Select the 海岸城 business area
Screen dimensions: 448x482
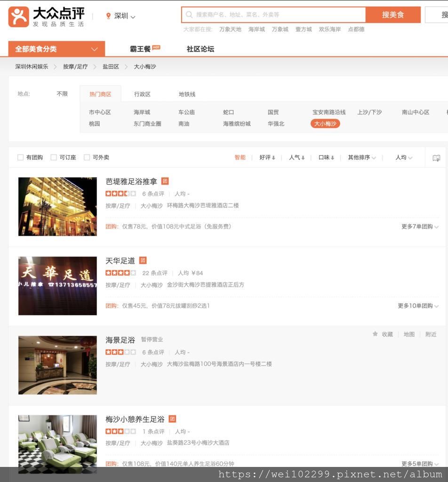[x=142, y=112]
